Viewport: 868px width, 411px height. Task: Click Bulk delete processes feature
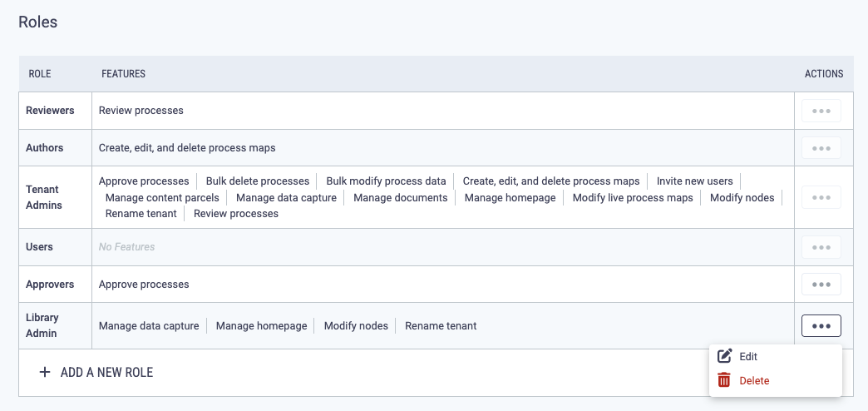pyautogui.click(x=258, y=181)
